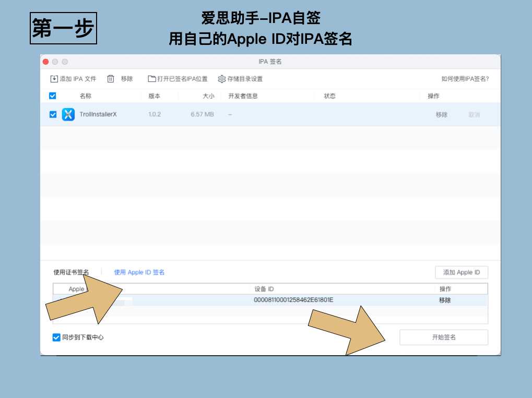Click greyed 取消 in the TrollInstallerX row
Viewport: 532px width, 398px height.
coord(474,115)
